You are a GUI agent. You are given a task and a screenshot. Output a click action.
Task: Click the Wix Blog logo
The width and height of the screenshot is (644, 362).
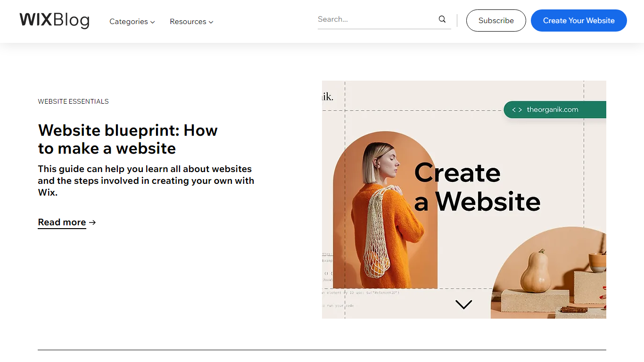(54, 20)
